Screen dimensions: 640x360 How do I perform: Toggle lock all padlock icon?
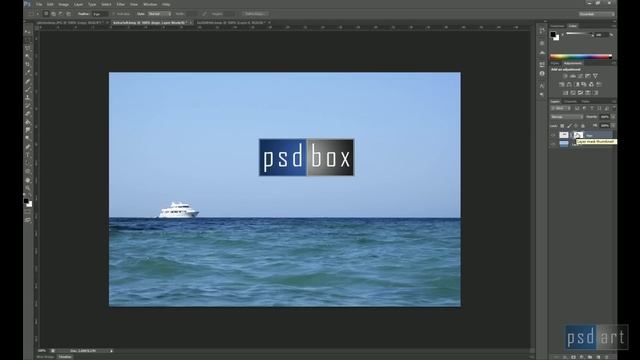coord(583,126)
